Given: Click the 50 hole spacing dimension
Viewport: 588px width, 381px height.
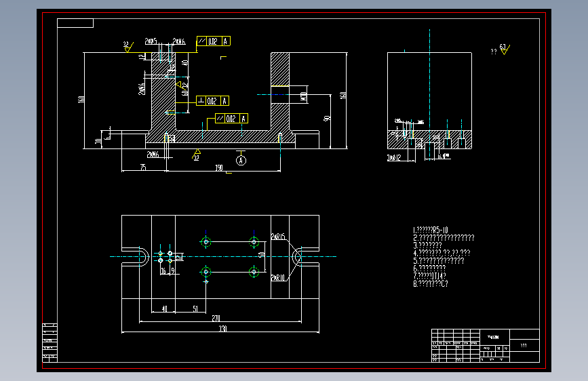Looking at the screenshot, I should 261,255.
